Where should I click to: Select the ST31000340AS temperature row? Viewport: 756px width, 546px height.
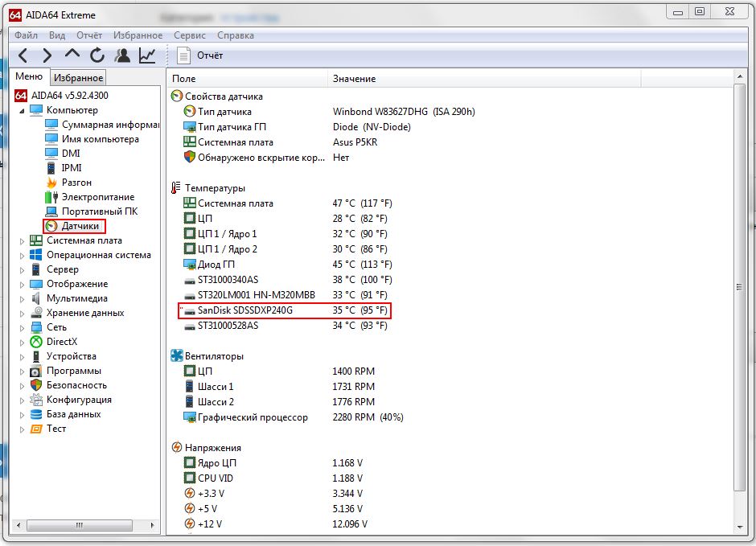(x=288, y=280)
